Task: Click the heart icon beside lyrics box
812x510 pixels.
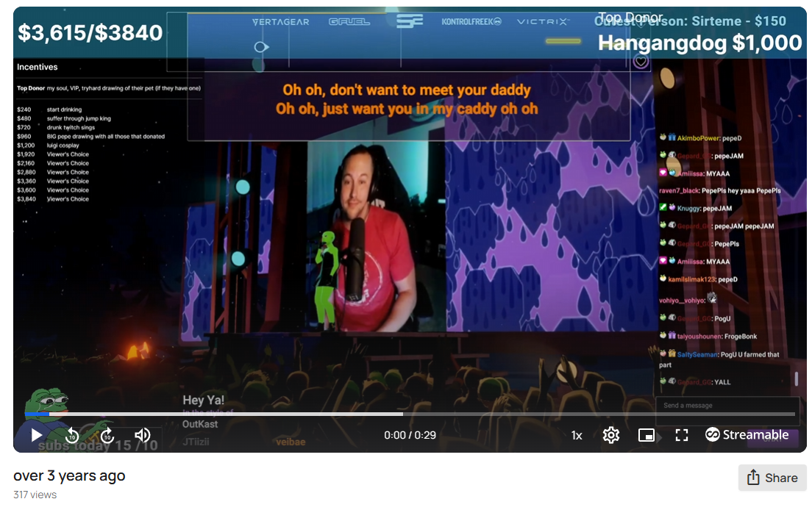Action: [641, 62]
